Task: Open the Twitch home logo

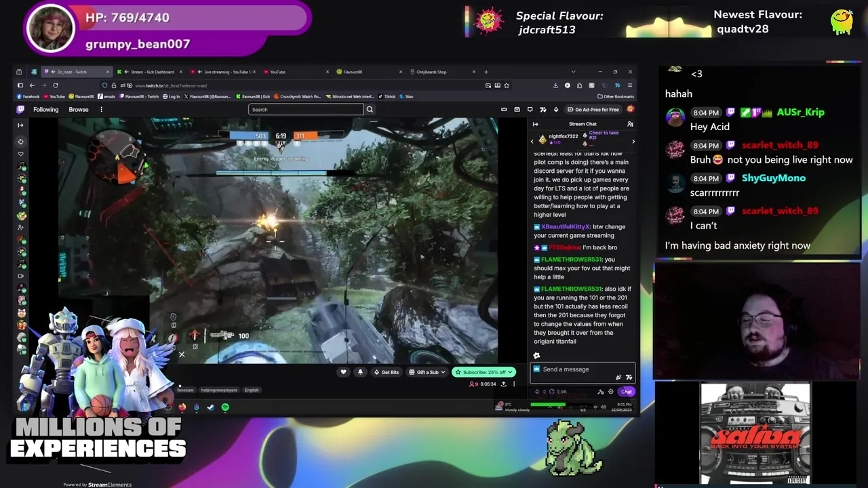Action: (20, 109)
